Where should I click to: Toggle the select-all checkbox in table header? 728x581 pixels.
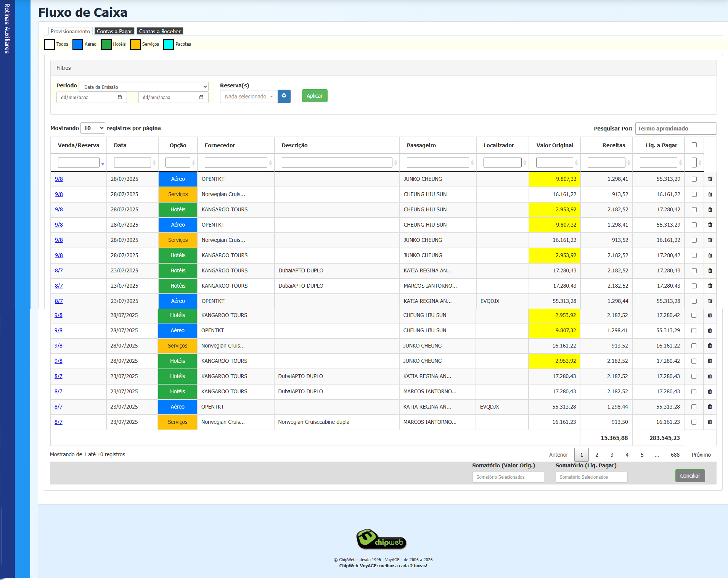pos(694,145)
